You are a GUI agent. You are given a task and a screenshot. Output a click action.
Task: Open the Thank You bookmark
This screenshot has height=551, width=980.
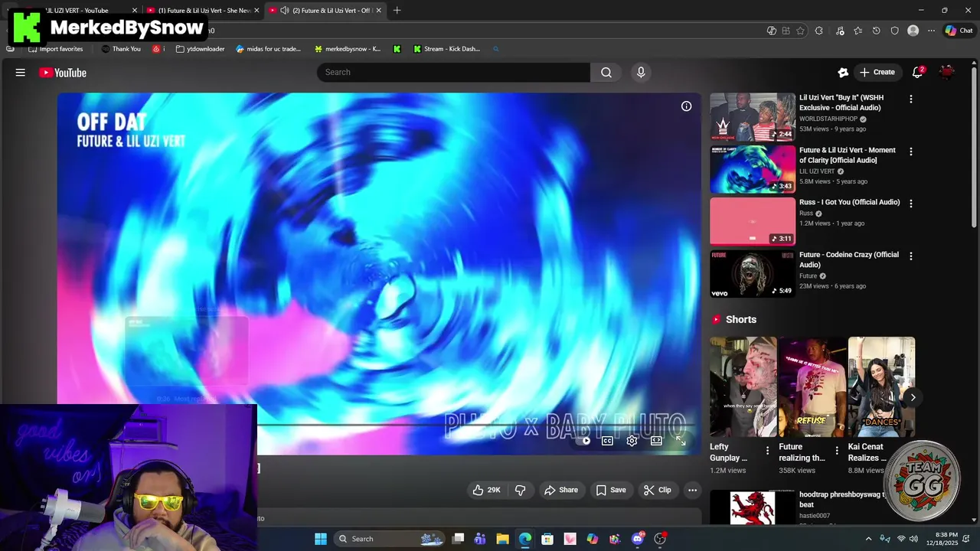121,49
